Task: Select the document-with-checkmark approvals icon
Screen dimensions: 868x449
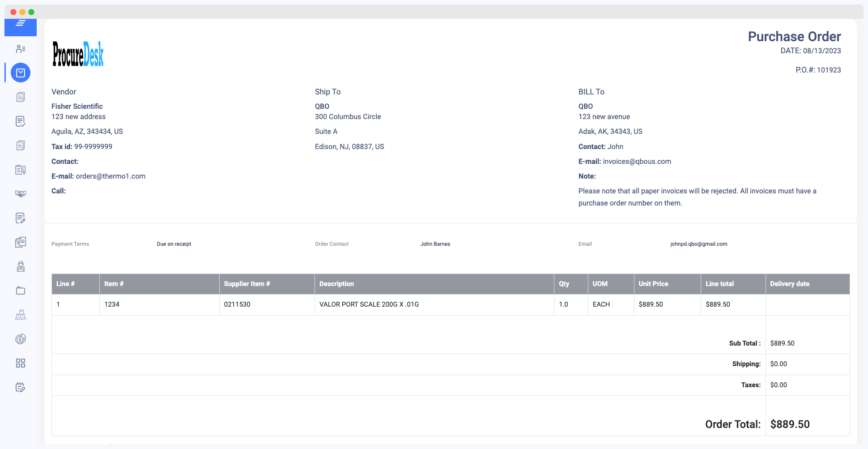Action: tap(21, 121)
